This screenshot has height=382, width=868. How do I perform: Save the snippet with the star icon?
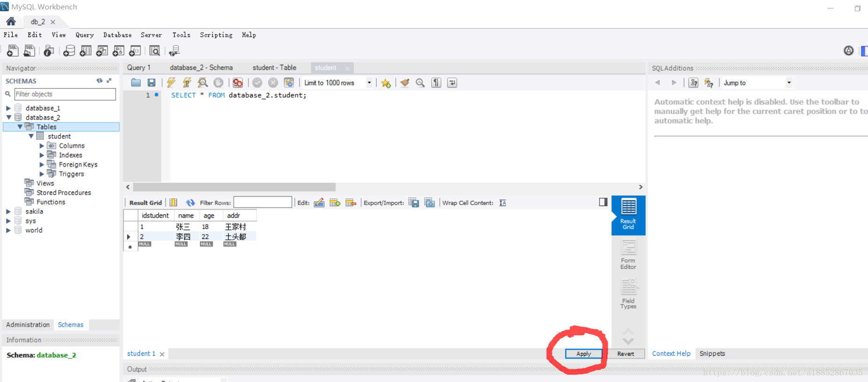386,83
